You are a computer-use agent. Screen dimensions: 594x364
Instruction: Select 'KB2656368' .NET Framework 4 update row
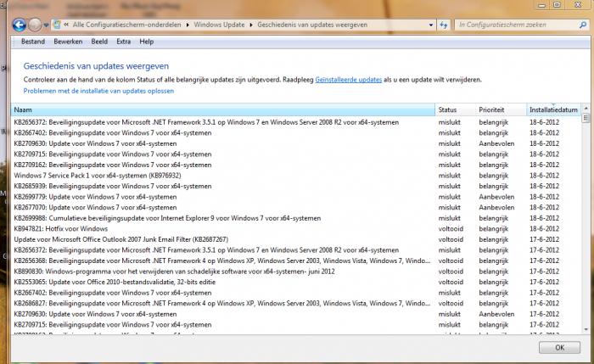[222, 261]
